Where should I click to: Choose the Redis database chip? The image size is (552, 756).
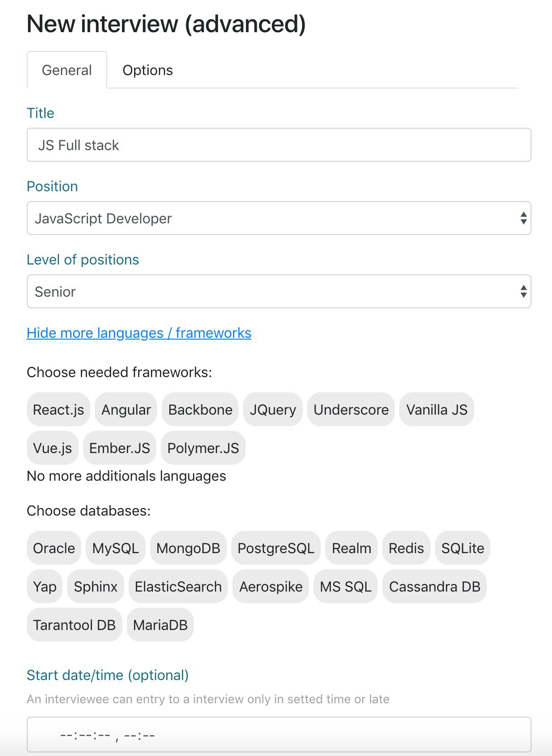(406, 548)
